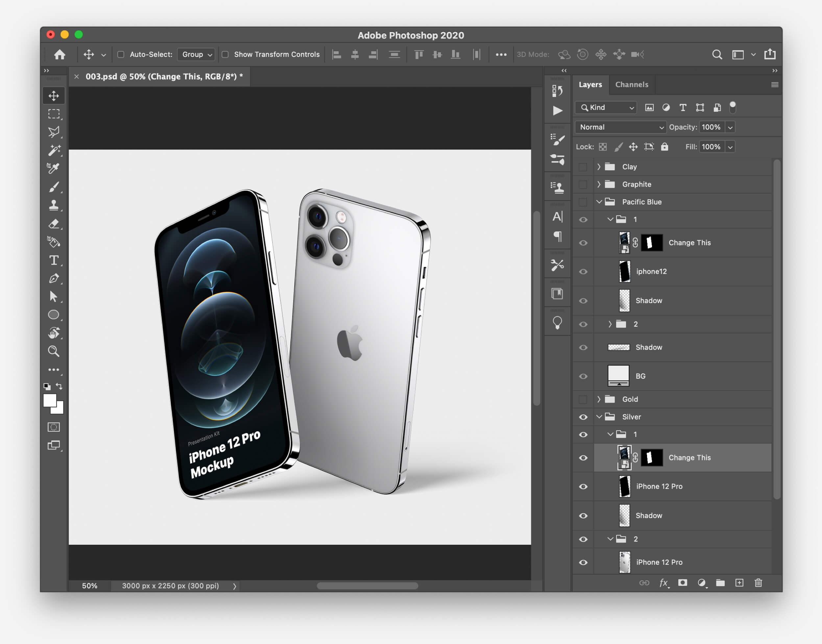Click Add layer style fx icon
This screenshot has height=644, width=822.
(x=664, y=583)
